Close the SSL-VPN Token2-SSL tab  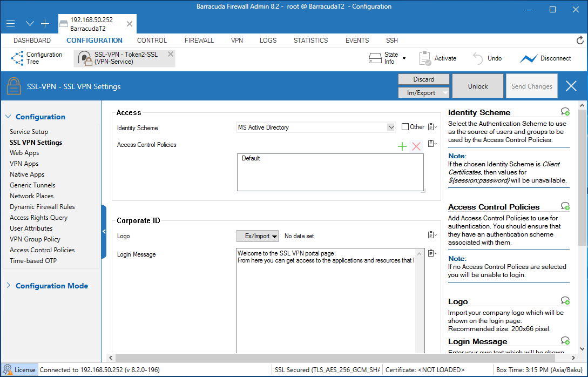(171, 54)
